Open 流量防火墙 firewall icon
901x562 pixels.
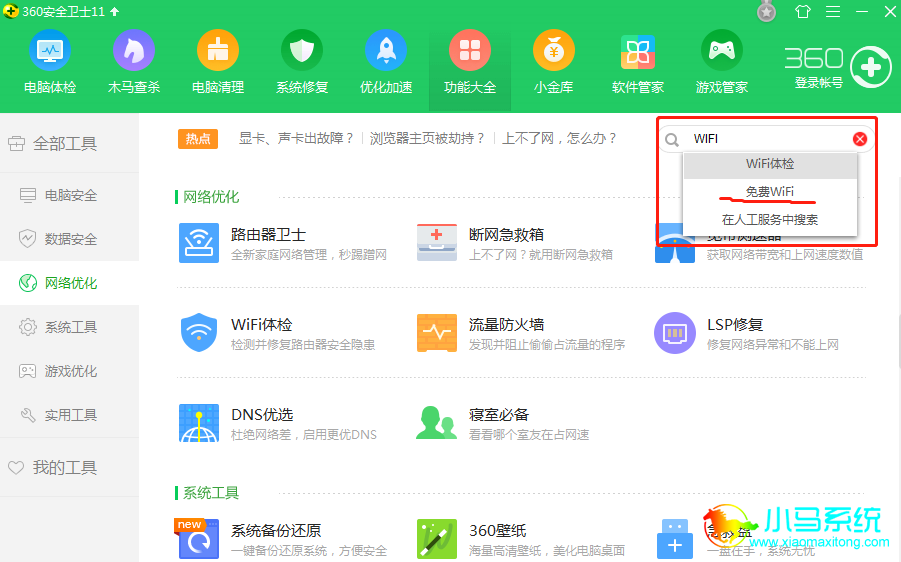pyautogui.click(x=437, y=333)
